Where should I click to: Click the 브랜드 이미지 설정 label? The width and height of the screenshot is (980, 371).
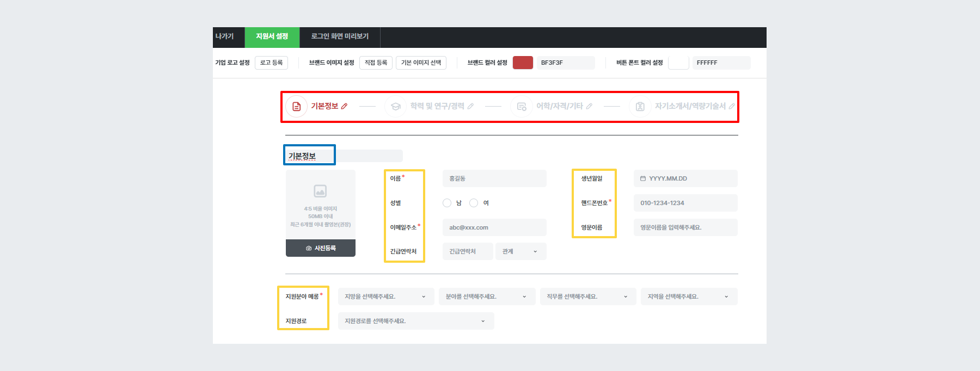pyautogui.click(x=332, y=63)
